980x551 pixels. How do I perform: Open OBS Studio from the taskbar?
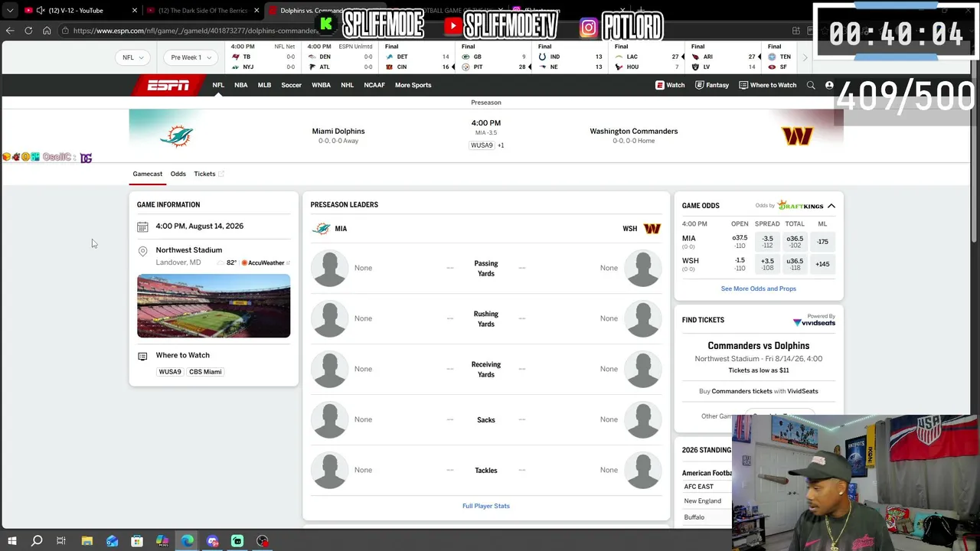(x=263, y=541)
